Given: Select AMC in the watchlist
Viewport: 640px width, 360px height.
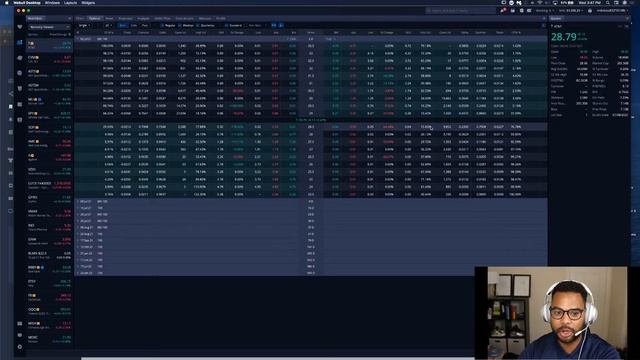Looking at the screenshot, I should click(x=49, y=143).
